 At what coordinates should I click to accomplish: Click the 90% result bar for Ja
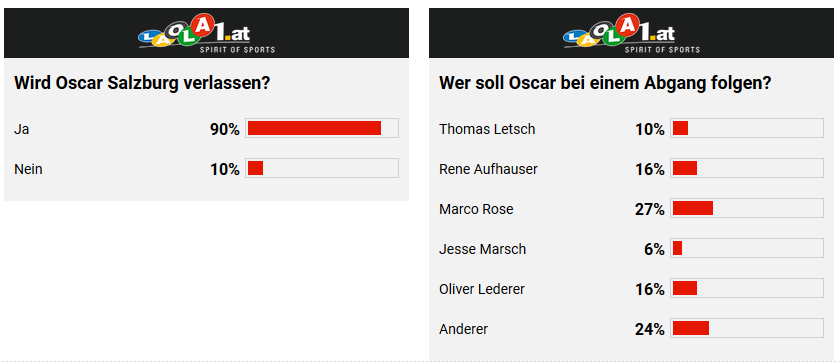point(322,128)
